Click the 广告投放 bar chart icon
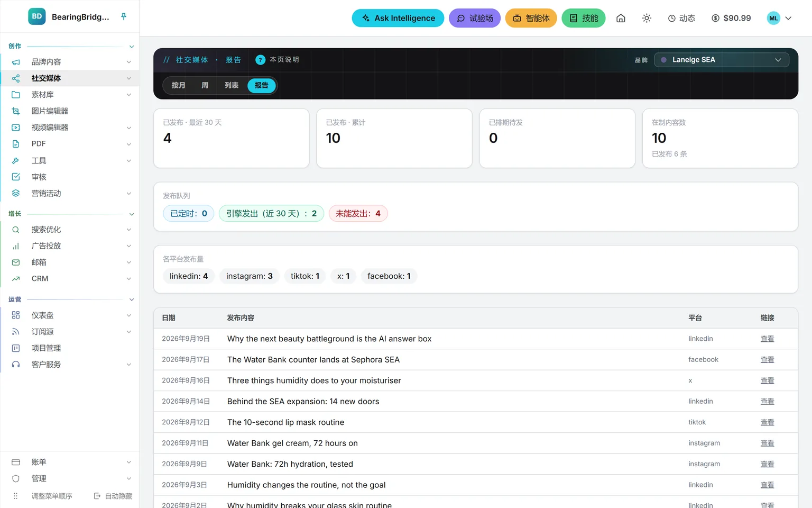Viewport: 812px width, 508px height. [x=16, y=246]
